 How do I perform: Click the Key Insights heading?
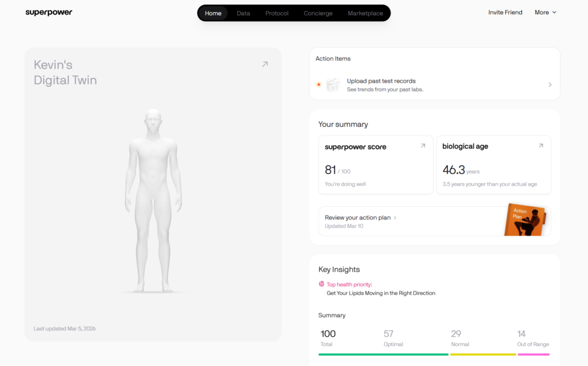(x=339, y=269)
